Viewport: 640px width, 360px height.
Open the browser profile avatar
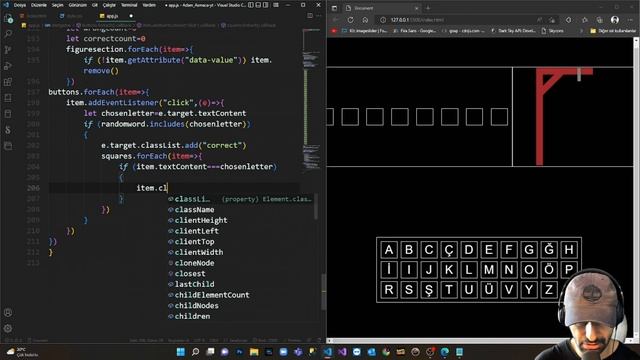pos(615,20)
